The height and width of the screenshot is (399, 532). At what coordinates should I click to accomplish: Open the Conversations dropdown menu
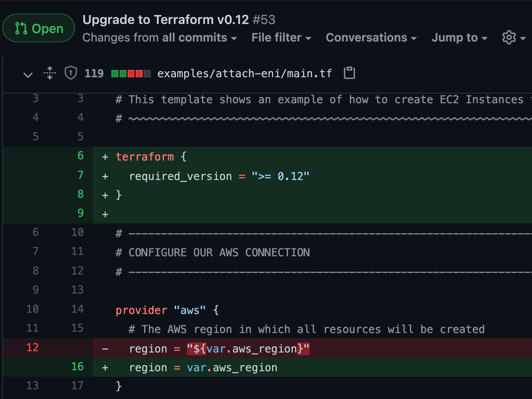tap(371, 38)
